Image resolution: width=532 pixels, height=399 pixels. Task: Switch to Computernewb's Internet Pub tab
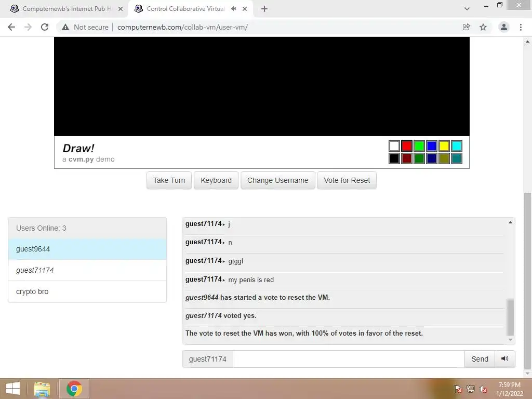(x=64, y=9)
